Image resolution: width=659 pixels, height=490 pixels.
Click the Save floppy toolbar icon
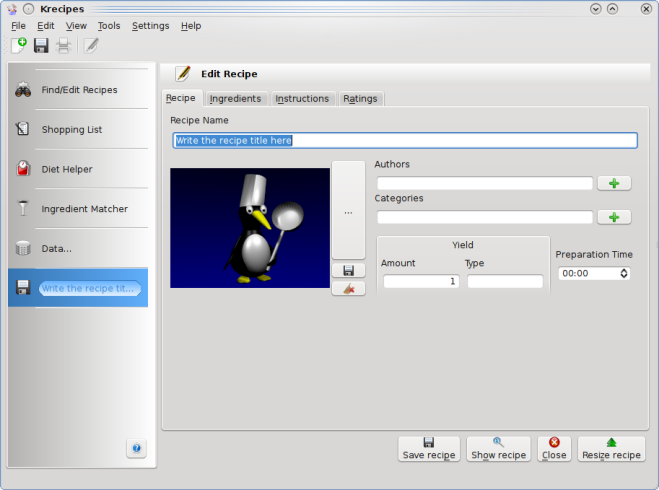point(41,45)
